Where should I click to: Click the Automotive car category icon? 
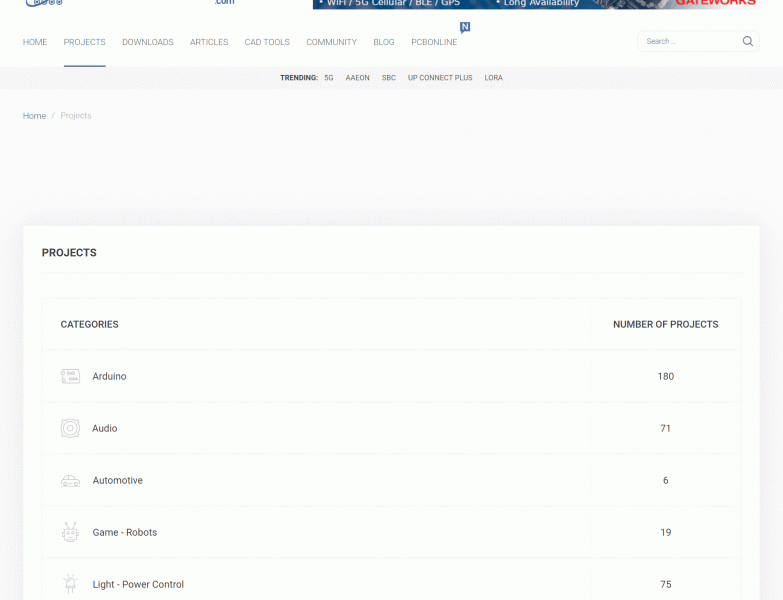point(70,481)
